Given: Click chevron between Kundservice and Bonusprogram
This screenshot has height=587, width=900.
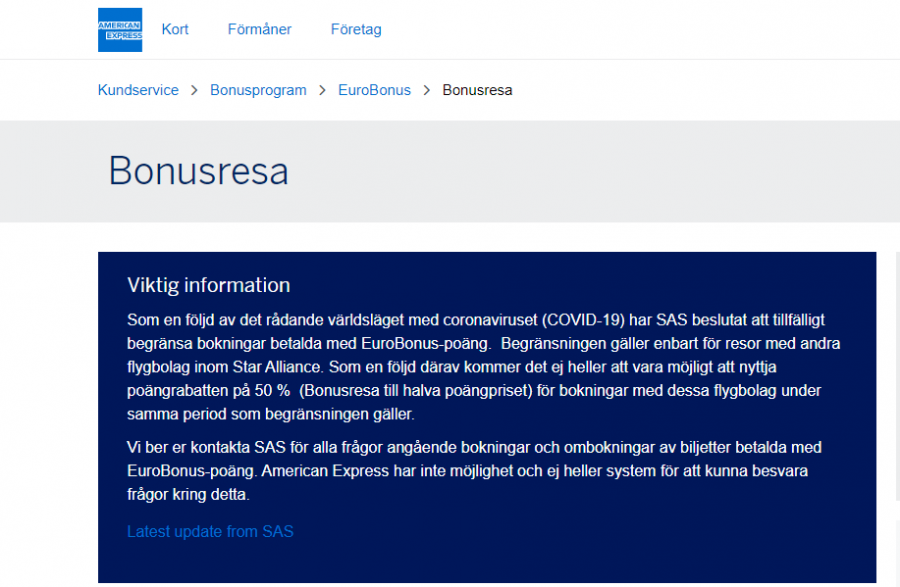Looking at the screenshot, I should (194, 90).
